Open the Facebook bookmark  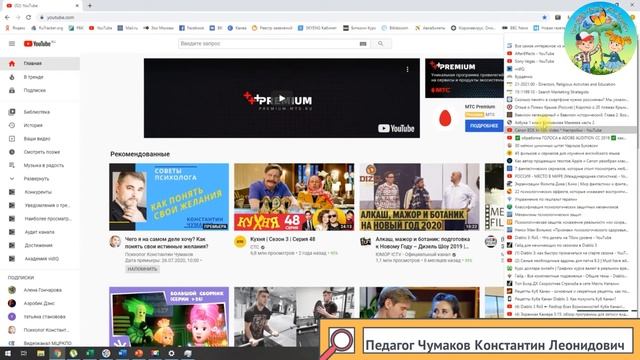click(x=192, y=28)
